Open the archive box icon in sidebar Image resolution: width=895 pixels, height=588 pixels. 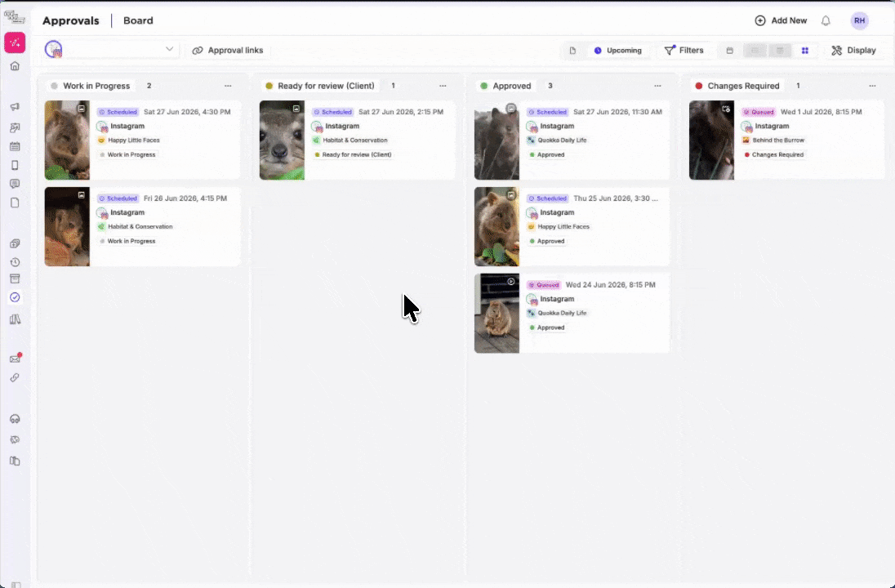click(x=15, y=279)
